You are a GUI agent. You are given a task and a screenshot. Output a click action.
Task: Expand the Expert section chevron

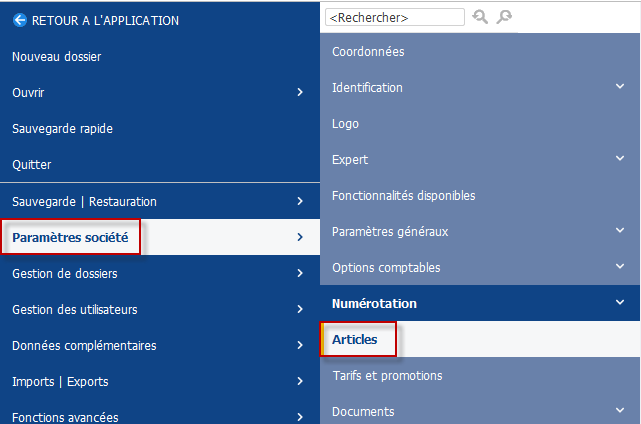[x=620, y=158]
